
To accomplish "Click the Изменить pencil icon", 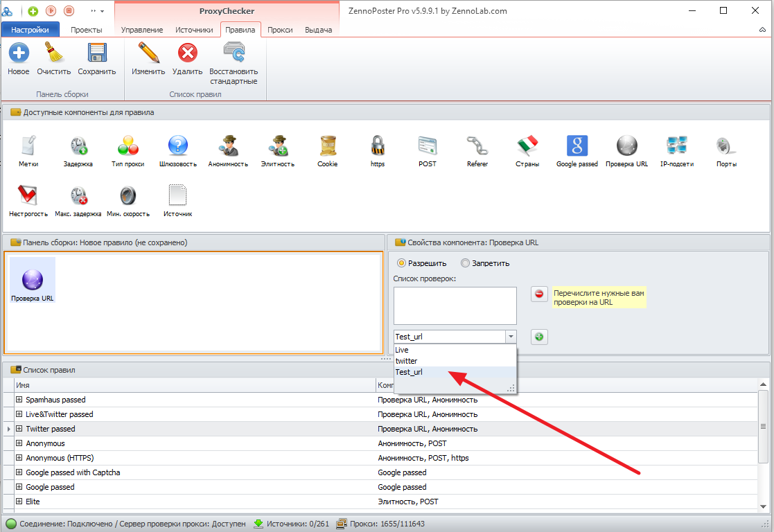I will [x=148, y=53].
